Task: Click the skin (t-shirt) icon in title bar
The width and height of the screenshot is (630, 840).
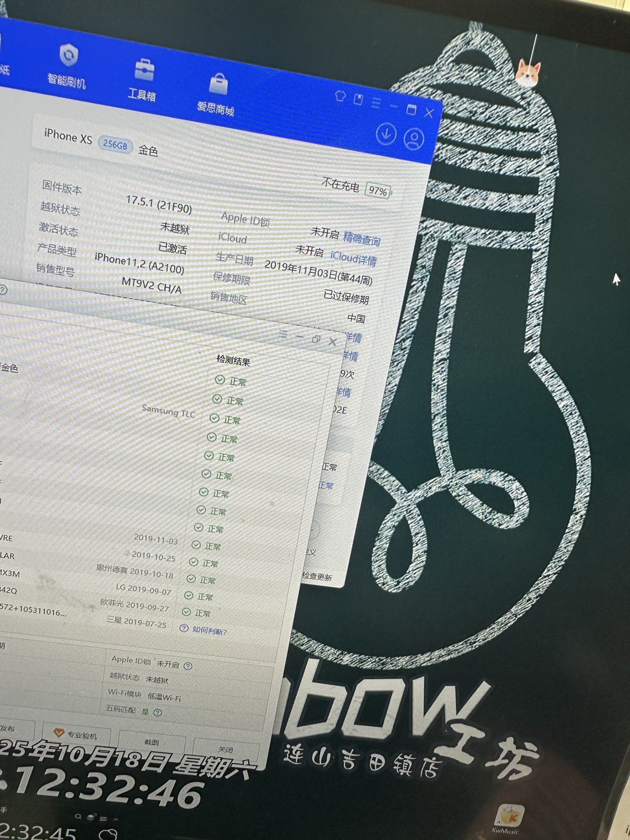Action: coord(340,96)
